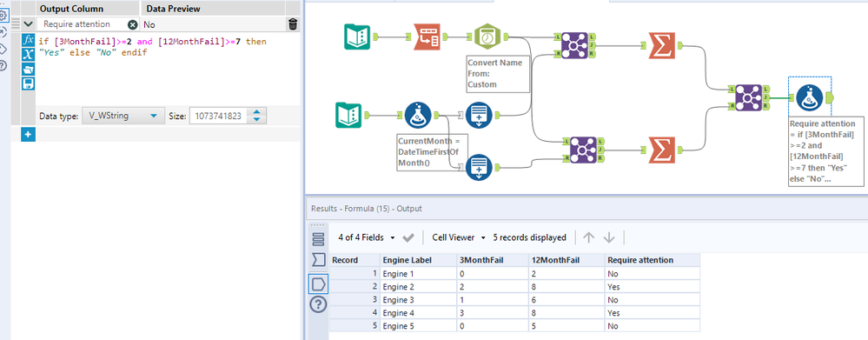Click the Results - Formula (15) - Output title

point(367,209)
